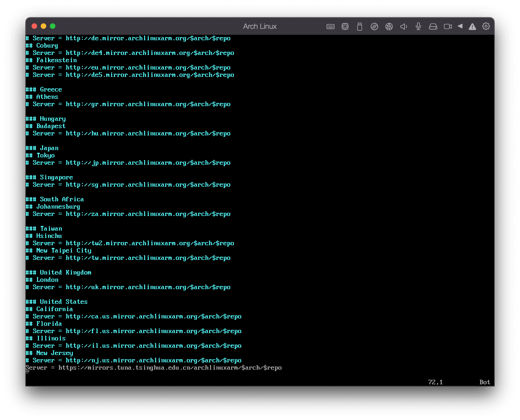Click the "### United Kingdom" heading
This screenshot has height=420, width=520.
pos(59,272)
